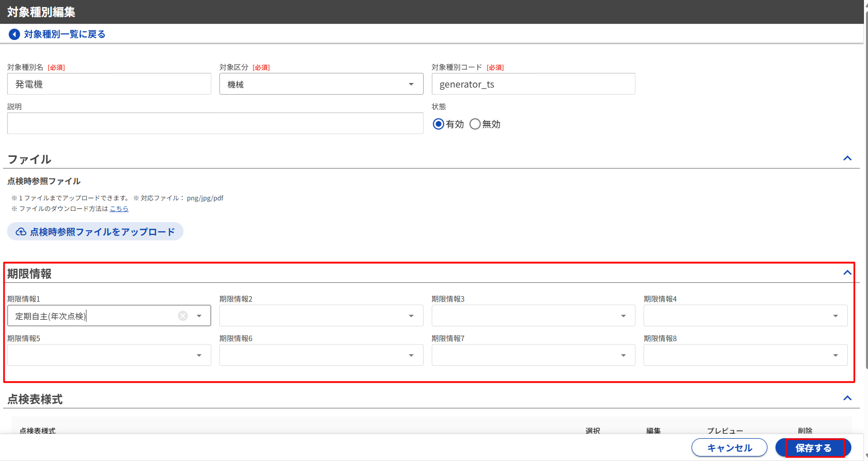
Task: Expand the 期限情報8 dropdown
Action: 745,355
